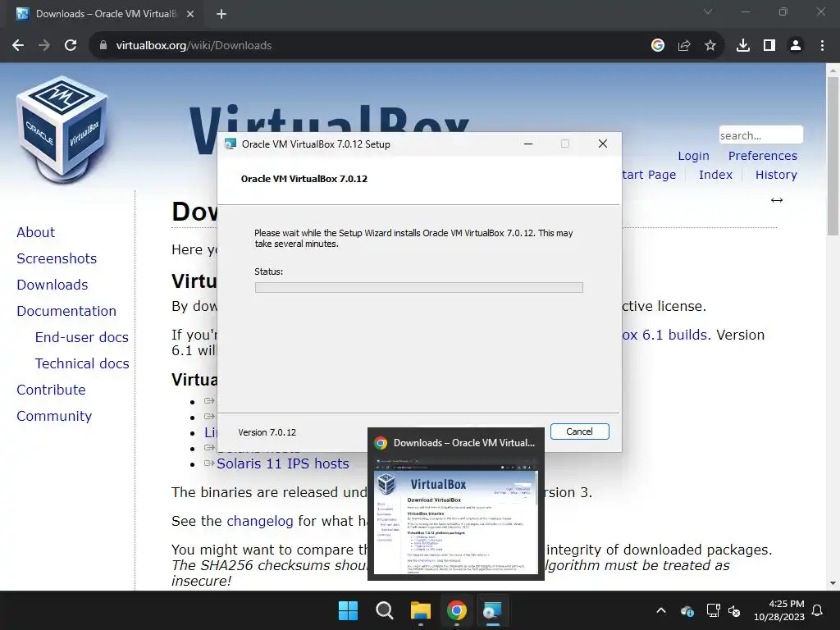View site info via the padlock icon

[x=103, y=46]
